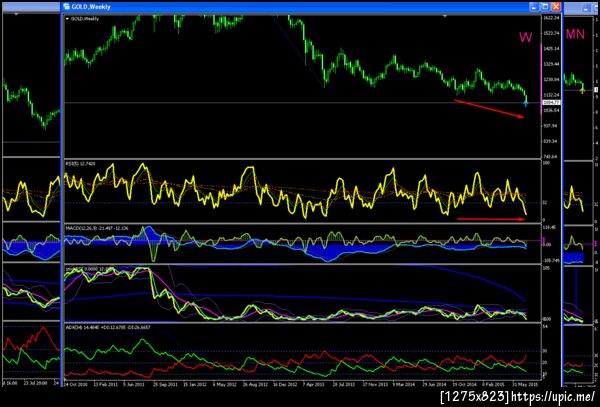Select the MACD(12,26,9) indicator label

click(x=97, y=228)
